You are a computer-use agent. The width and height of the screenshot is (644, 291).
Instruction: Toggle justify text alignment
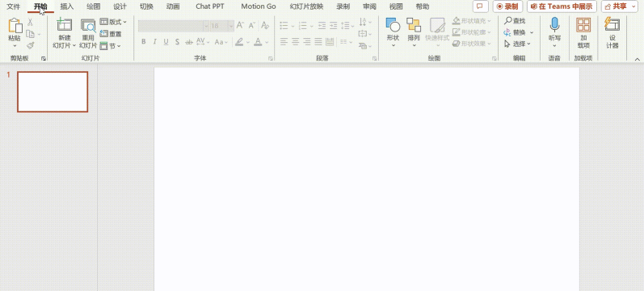[318, 41]
